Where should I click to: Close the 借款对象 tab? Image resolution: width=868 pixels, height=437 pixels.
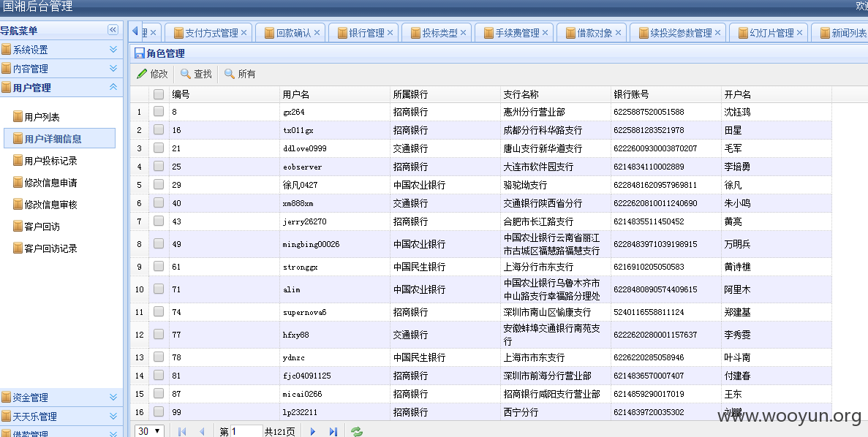point(618,33)
